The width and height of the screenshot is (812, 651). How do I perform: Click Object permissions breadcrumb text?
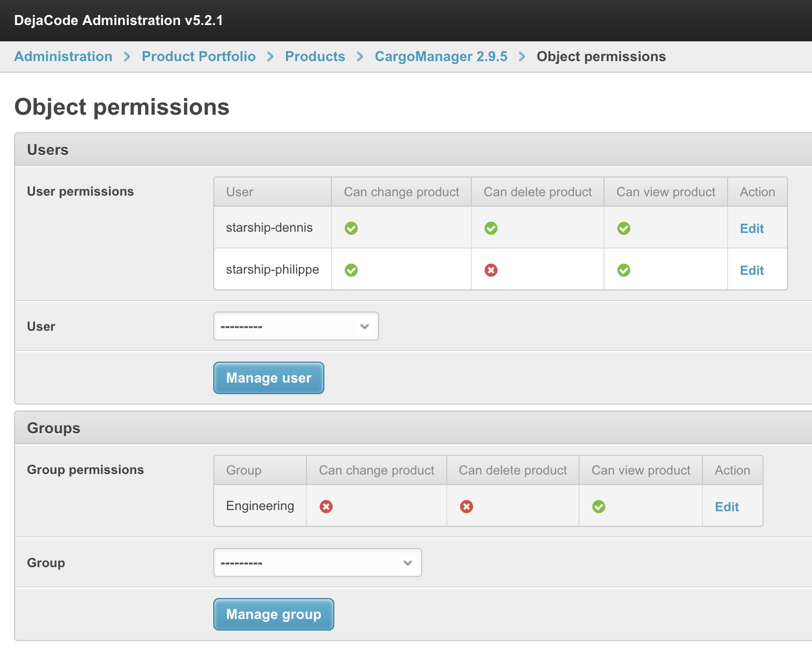pos(601,56)
